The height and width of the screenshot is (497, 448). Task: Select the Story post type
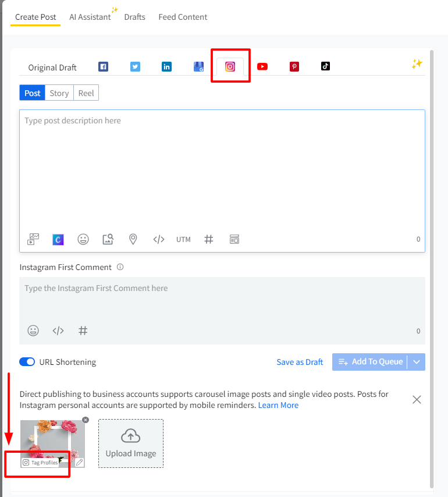point(59,93)
